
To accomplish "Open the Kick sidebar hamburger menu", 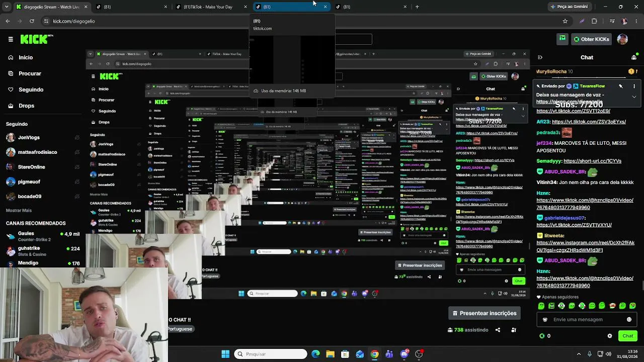I will pos(11,39).
